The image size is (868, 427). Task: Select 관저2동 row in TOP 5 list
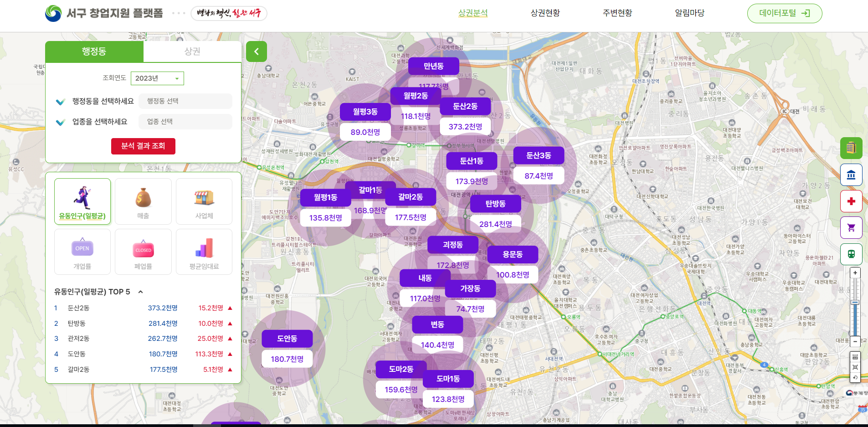pos(143,339)
